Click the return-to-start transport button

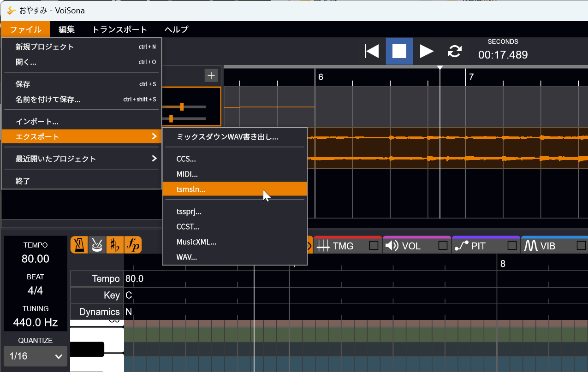pos(372,51)
